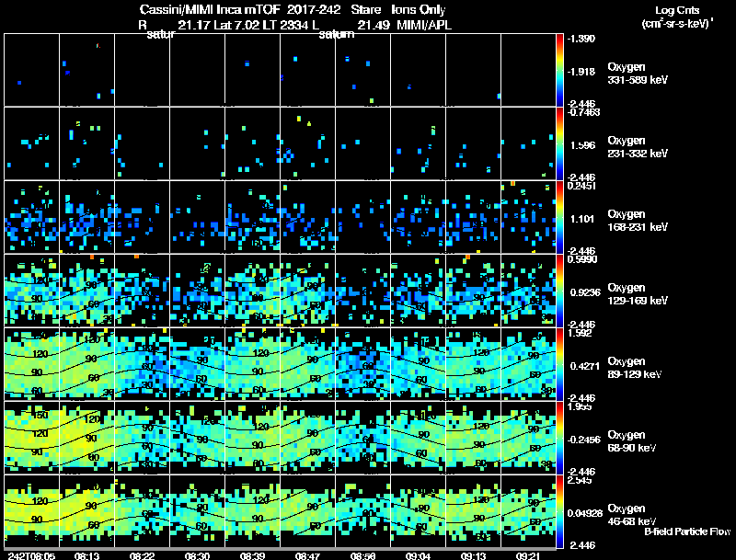736x560 pixels.
Task: Open the 231-332 keV panel at 08:47
Action: click(307, 143)
